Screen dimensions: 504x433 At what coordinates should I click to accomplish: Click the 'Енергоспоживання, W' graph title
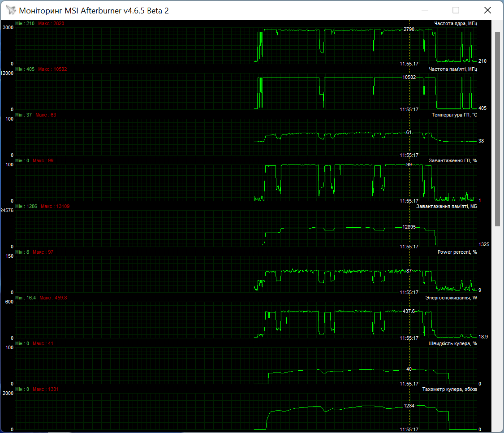coord(451,298)
